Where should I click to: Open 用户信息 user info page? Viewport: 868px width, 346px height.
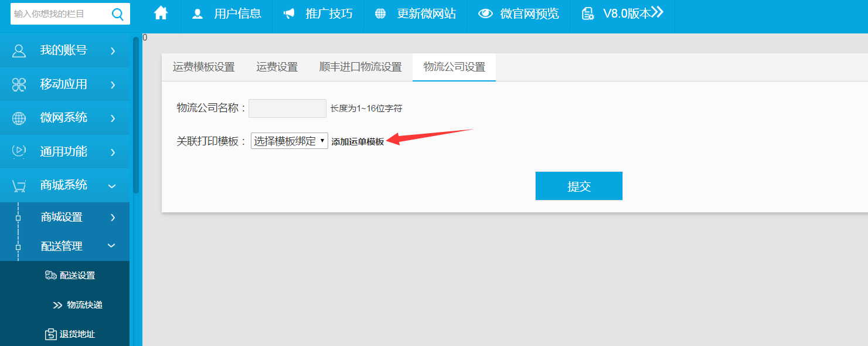[x=227, y=13]
